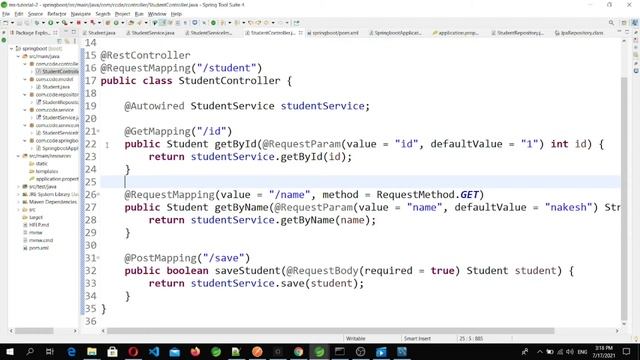
Task: Click the Open Type toolbar icon
Action: pos(131,23)
